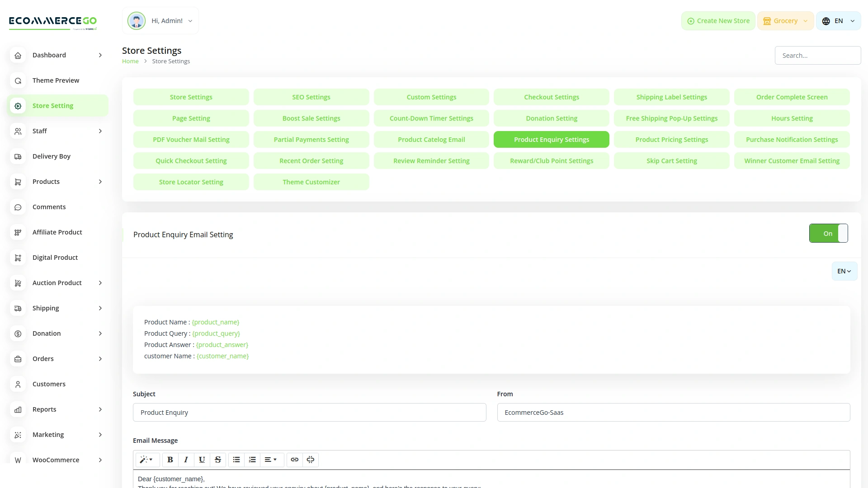The width and height of the screenshot is (868, 488).
Task: Click into the Subject input field
Action: [x=309, y=413]
